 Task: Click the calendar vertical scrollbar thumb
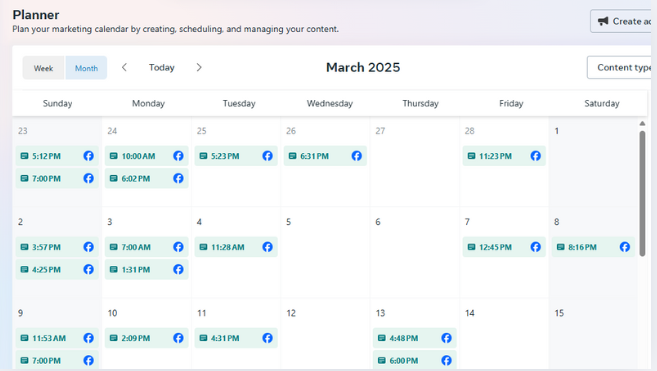(x=642, y=194)
